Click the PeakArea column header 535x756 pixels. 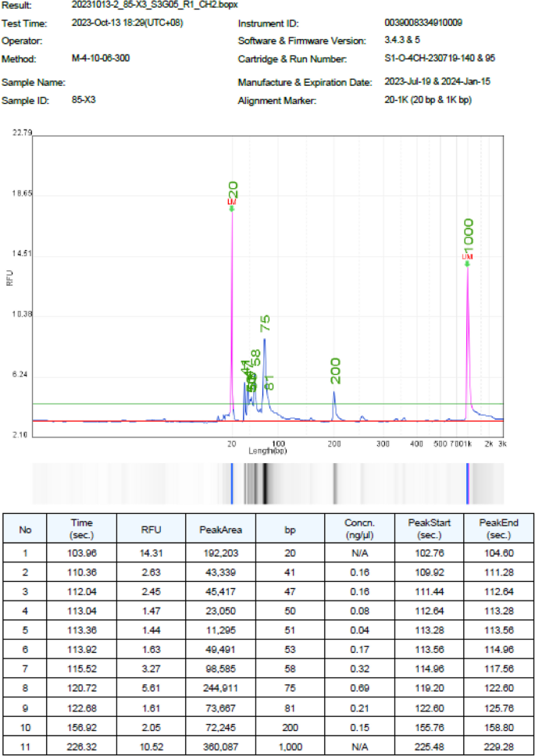pyautogui.click(x=221, y=530)
